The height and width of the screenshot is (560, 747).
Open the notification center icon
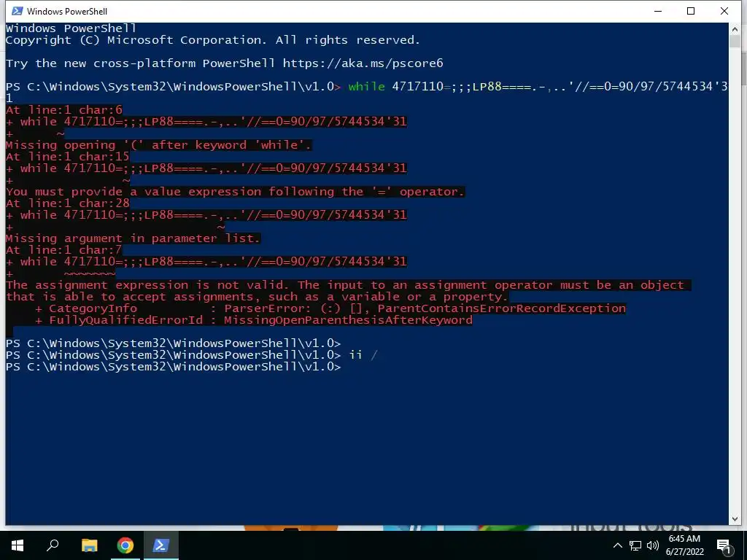(x=724, y=546)
